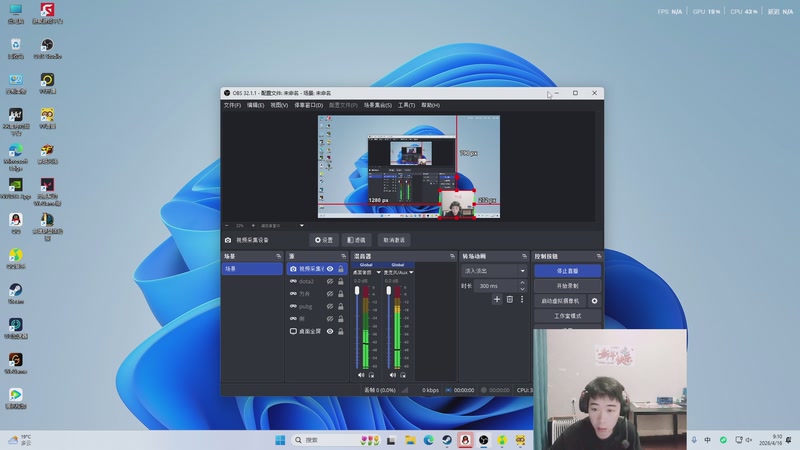This screenshot has height=450, width=800.
Task: Open Steam from the taskbar
Action: pyautogui.click(x=447, y=440)
